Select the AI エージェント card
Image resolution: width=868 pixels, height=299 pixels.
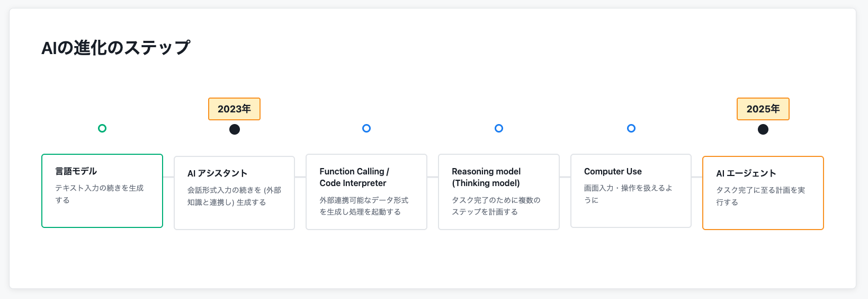pos(763,218)
